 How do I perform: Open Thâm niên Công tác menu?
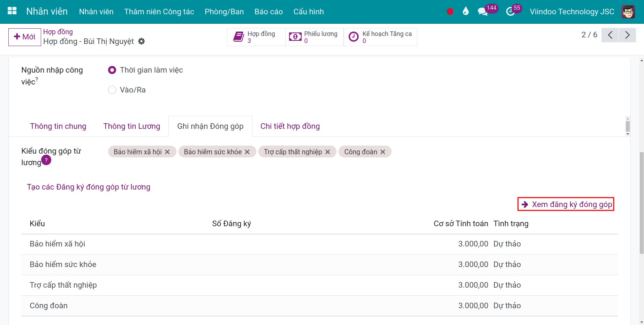coord(159,12)
